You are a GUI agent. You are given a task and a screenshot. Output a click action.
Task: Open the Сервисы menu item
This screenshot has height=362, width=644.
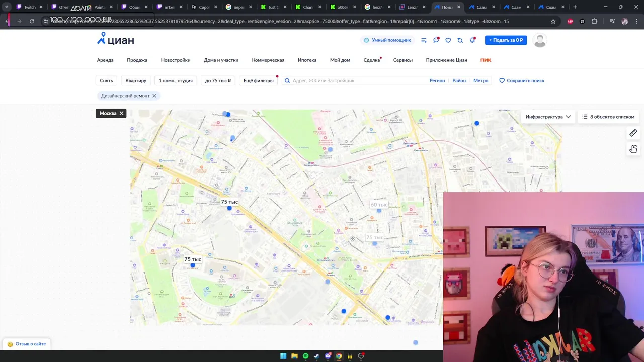click(x=403, y=60)
